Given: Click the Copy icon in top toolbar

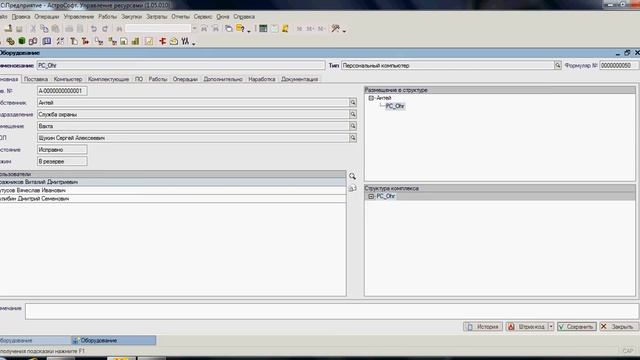Looking at the screenshot, I should pos(44,29).
